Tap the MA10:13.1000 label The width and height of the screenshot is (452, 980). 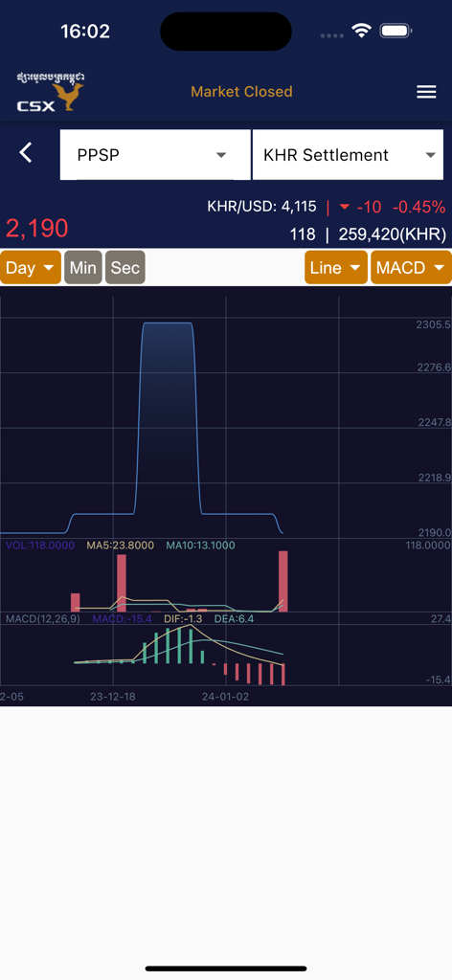click(x=201, y=546)
